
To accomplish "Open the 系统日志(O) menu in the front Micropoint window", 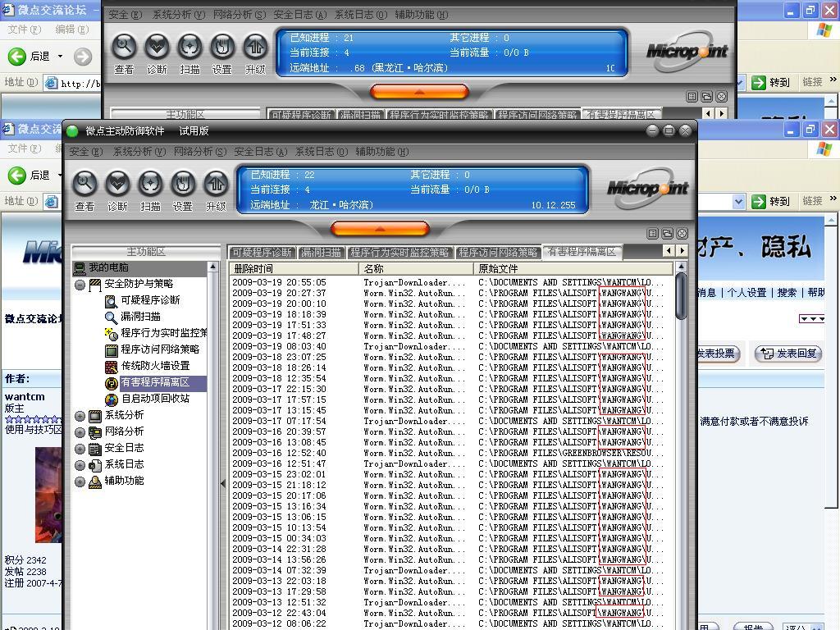I will [x=322, y=152].
